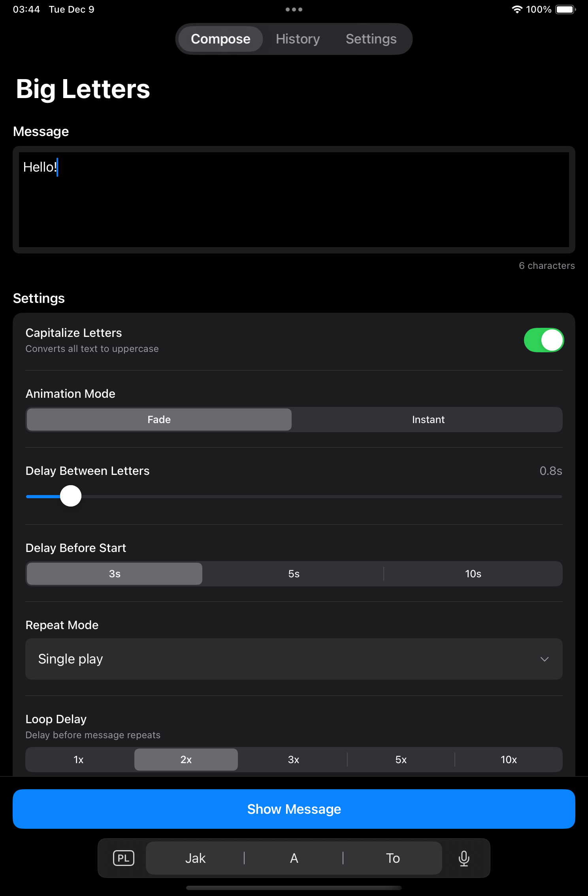Select Instant animation mode
The image size is (588, 896).
pos(428,420)
